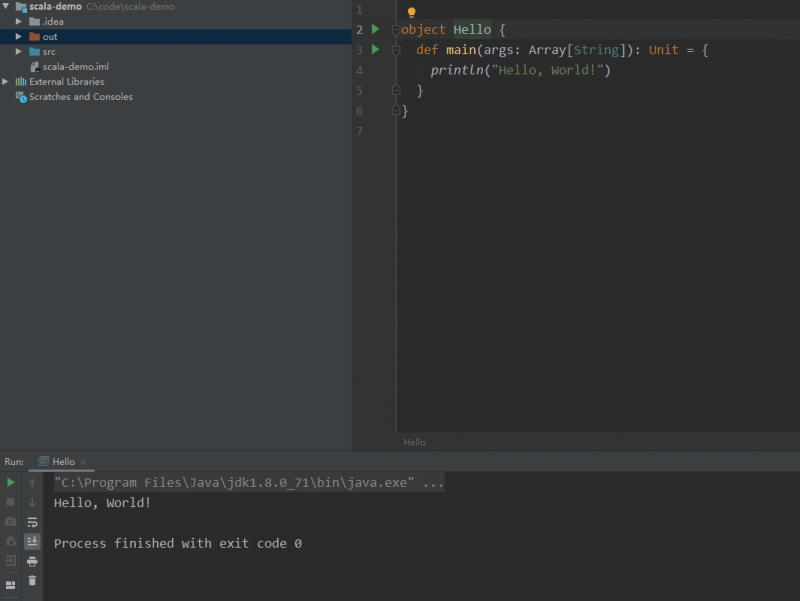Select External Libraries label
The image size is (800, 601).
(x=67, y=82)
